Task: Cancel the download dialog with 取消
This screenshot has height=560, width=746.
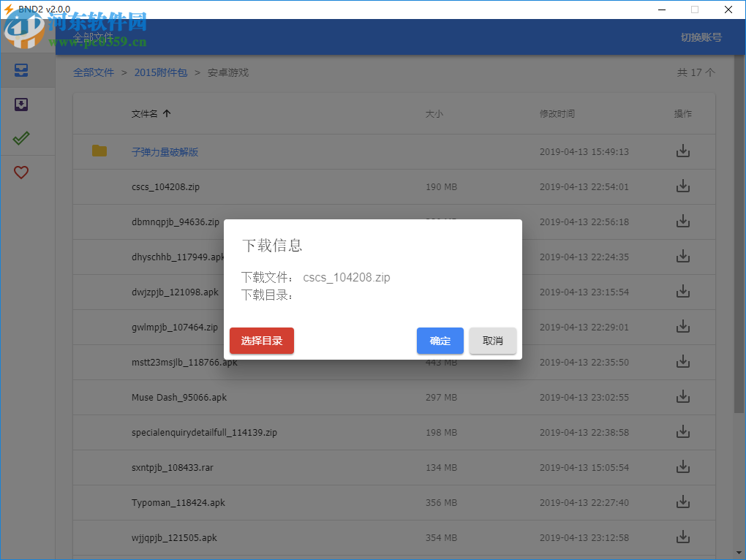Action: click(x=493, y=341)
